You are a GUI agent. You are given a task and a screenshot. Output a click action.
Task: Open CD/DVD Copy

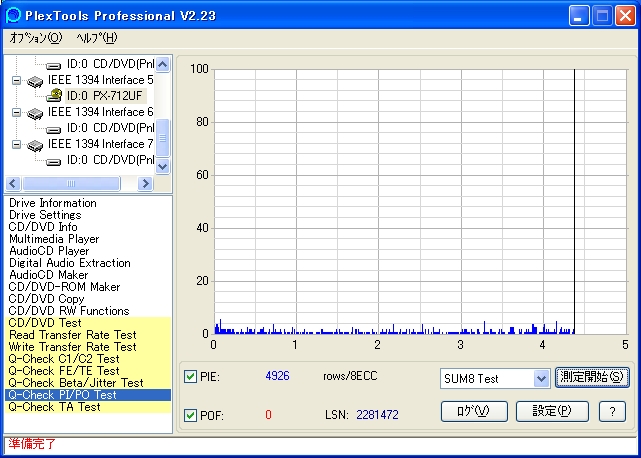click(46, 299)
